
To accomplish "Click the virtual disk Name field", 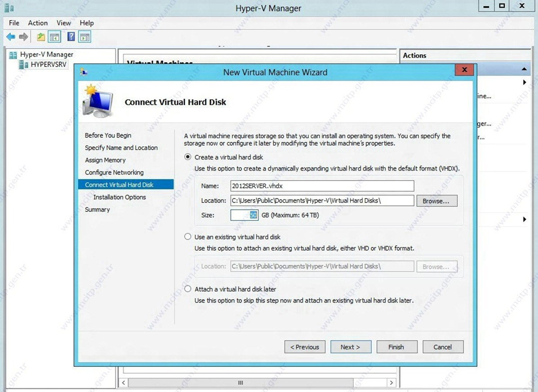I will click(322, 186).
